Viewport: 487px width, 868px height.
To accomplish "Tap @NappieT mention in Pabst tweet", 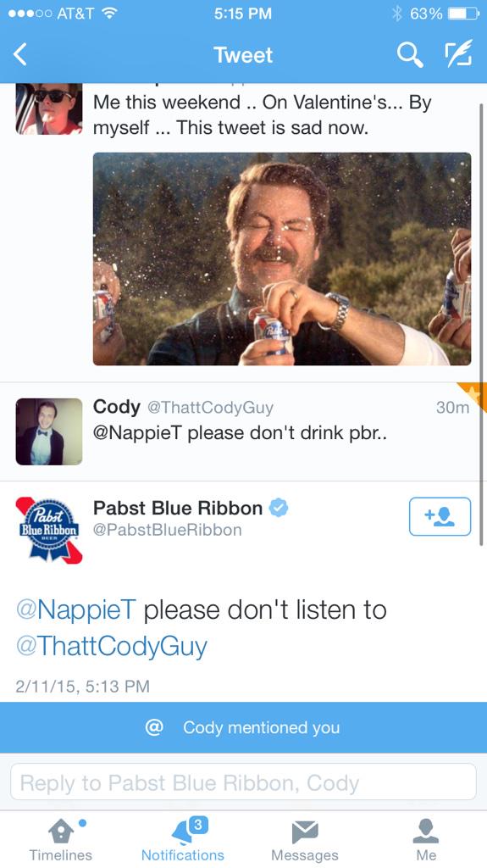I will point(76,609).
